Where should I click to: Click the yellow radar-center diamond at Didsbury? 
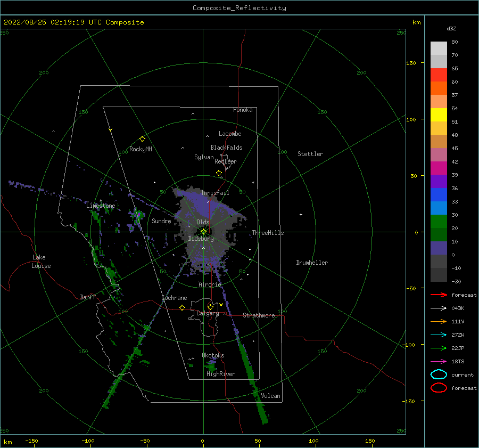(x=203, y=232)
